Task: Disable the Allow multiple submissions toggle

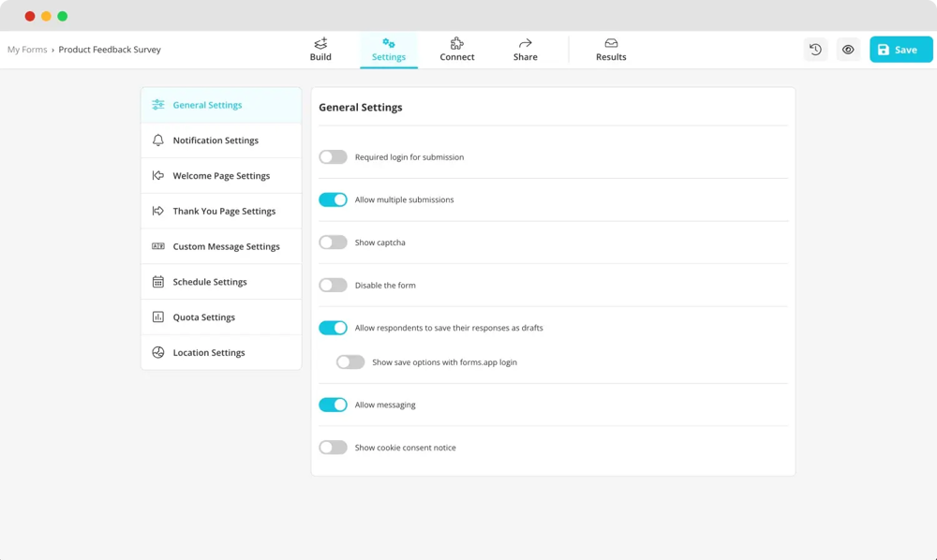Action: (334, 199)
